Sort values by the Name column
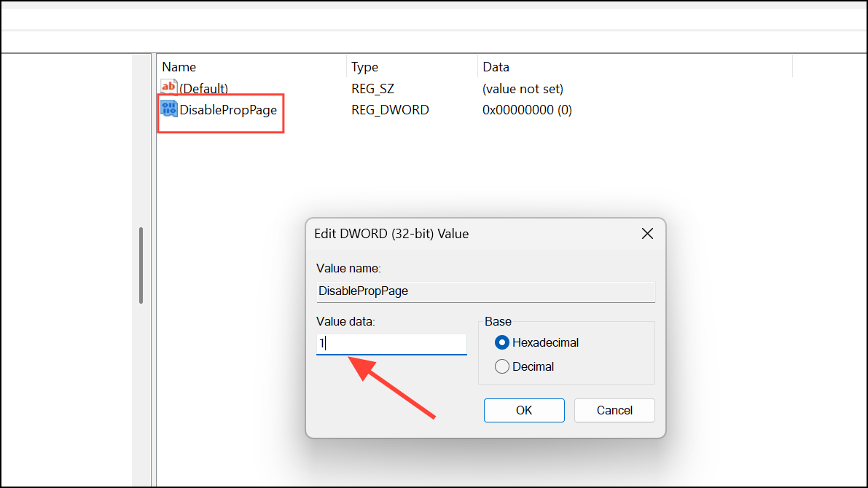 coord(179,66)
